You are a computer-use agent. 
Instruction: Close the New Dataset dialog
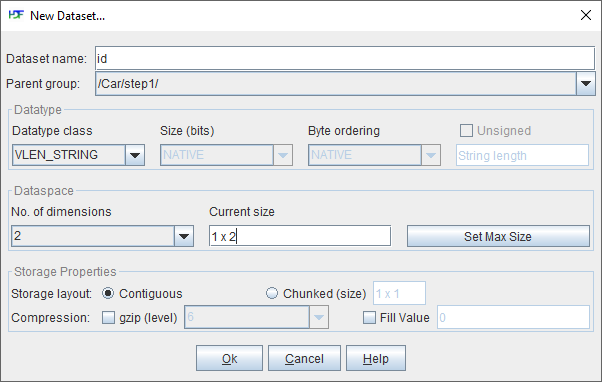585,15
